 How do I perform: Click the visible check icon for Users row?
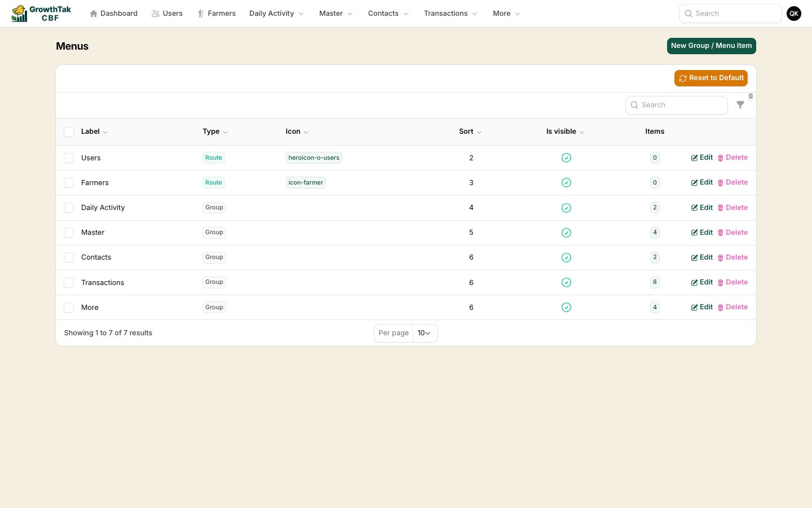pyautogui.click(x=566, y=158)
